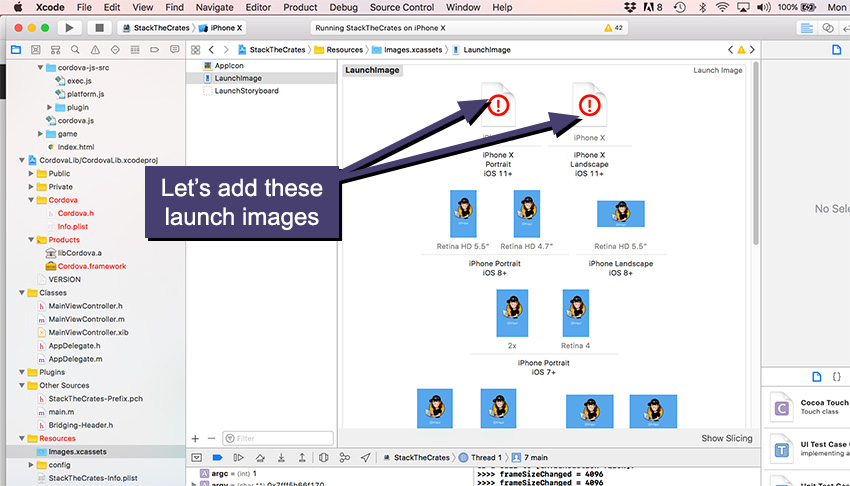Click the Stop button in toolbar

(99, 28)
